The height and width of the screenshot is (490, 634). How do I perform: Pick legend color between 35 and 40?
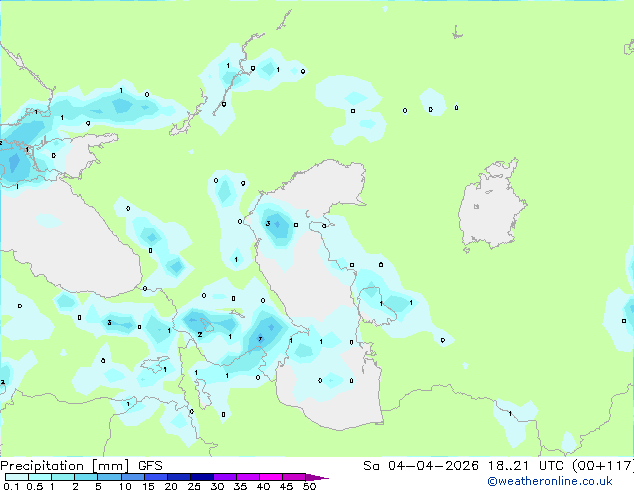[248, 477]
